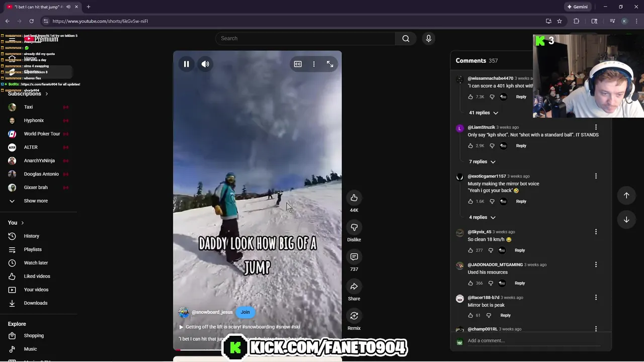Like Racer188-b7d's comment
The height and width of the screenshot is (362, 644).
[471, 315]
